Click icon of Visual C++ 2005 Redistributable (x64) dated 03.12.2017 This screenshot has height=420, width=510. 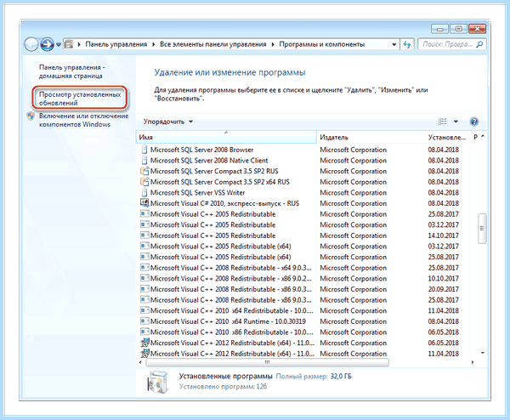[x=144, y=247]
